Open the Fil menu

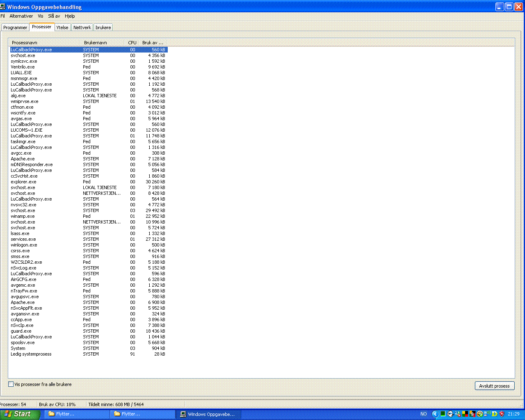pos(2,16)
